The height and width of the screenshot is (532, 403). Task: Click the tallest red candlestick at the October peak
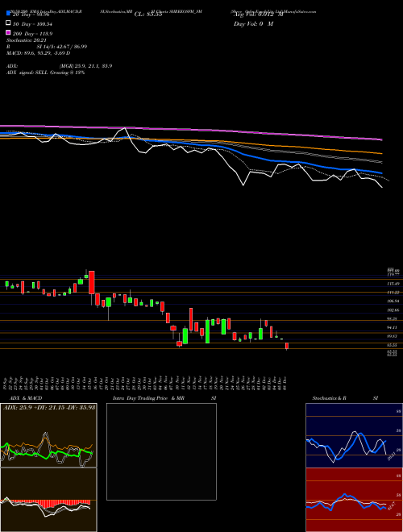point(92,283)
